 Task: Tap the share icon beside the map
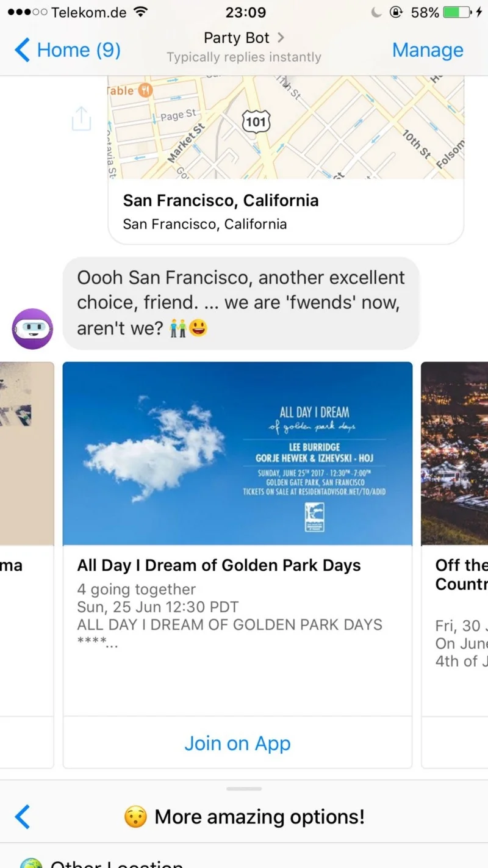(81, 119)
